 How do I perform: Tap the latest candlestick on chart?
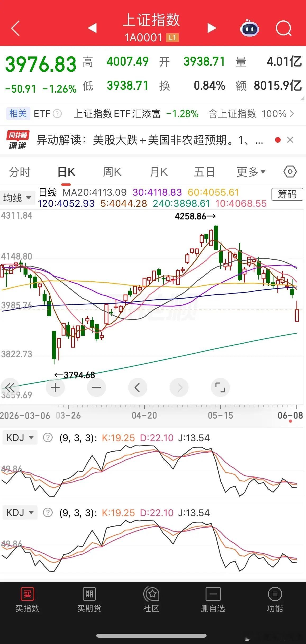click(297, 311)
